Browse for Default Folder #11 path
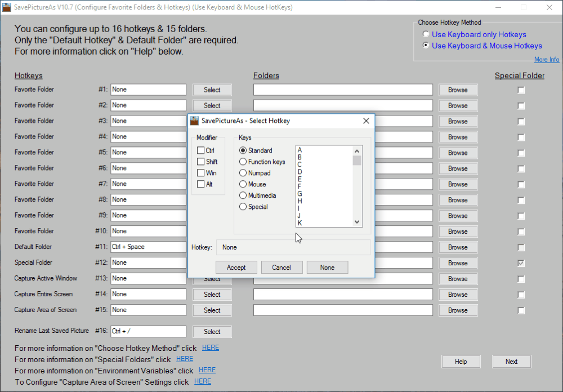This screenshot has width=563, height=392. (x=458, y=247)
